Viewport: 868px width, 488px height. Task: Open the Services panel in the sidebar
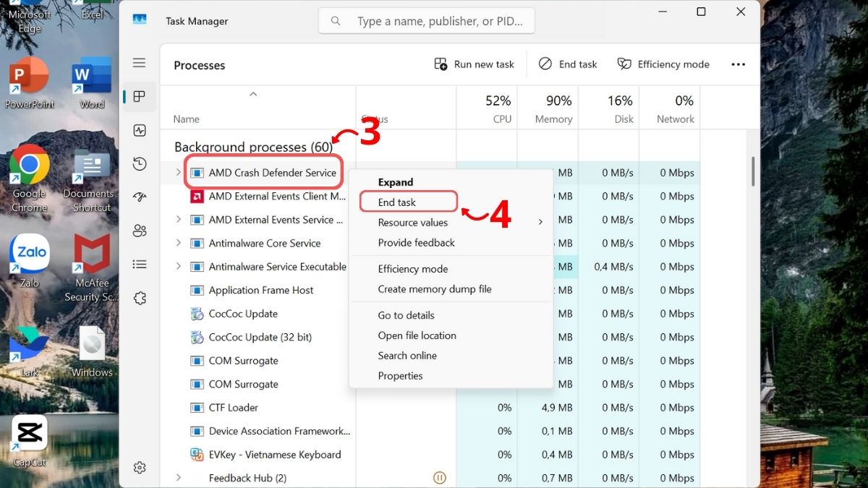(x=139, y=297)
